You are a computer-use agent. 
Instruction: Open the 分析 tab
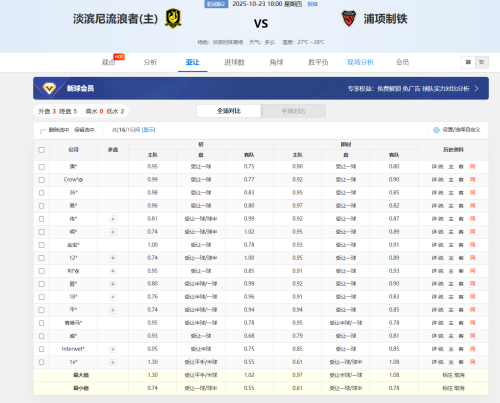pyautogui.click(x=150, y=62)
